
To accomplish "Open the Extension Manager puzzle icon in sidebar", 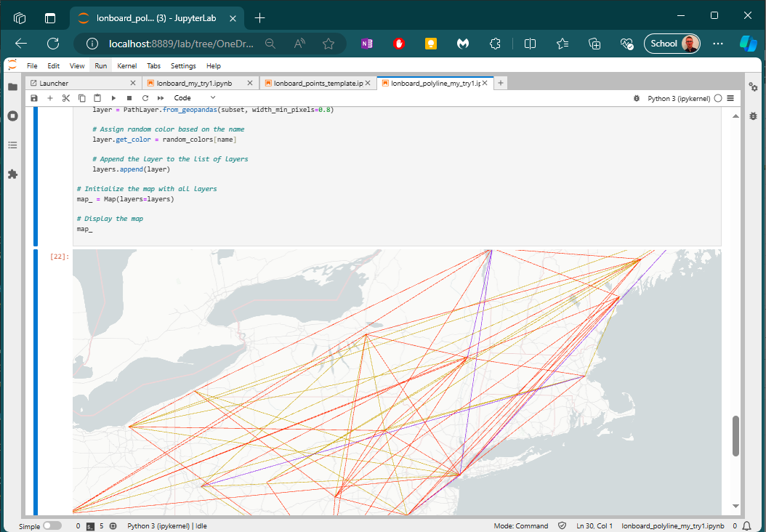I will [12, 174].
